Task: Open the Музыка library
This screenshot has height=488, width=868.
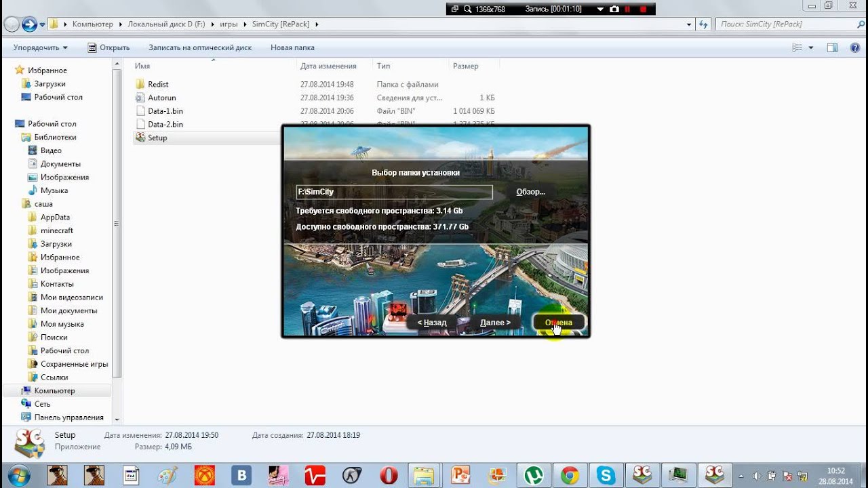Action: [x=54, y=190]
